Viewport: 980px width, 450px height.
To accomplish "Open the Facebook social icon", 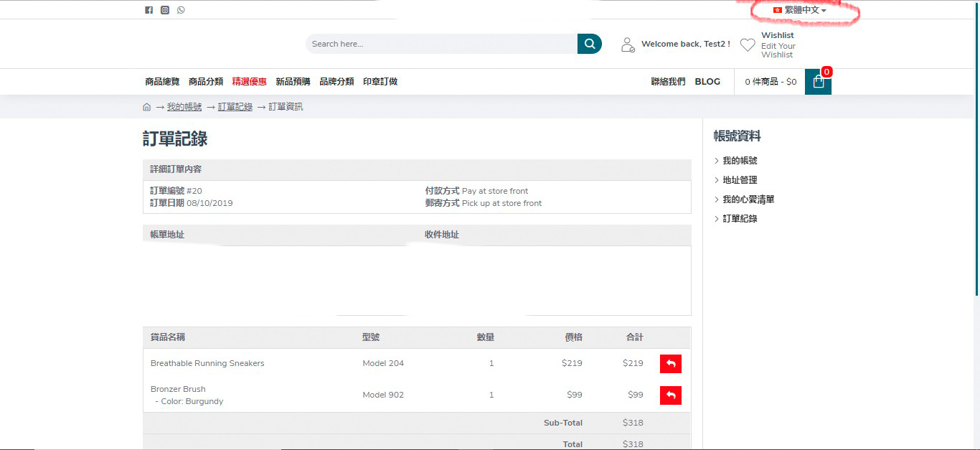I will (149, 10).
